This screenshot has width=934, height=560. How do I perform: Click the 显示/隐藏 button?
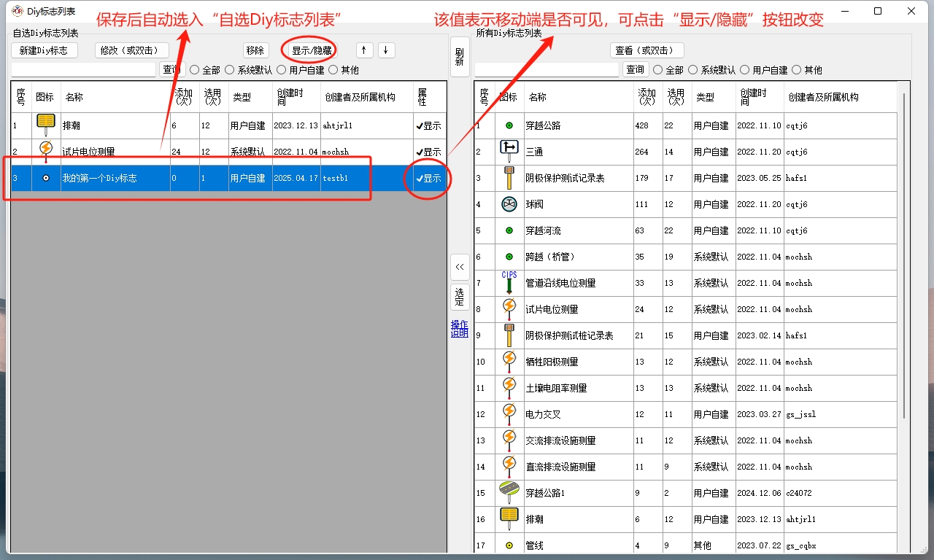pyautogui.click(x=312, y=50)
